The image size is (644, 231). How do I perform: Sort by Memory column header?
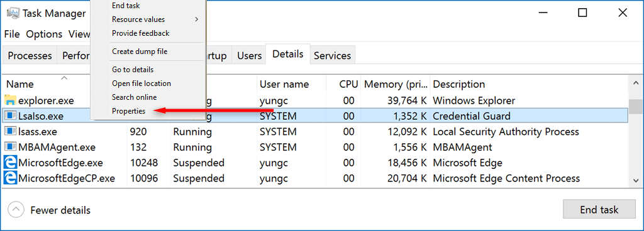pyautogui.click(x=396, y=84)
